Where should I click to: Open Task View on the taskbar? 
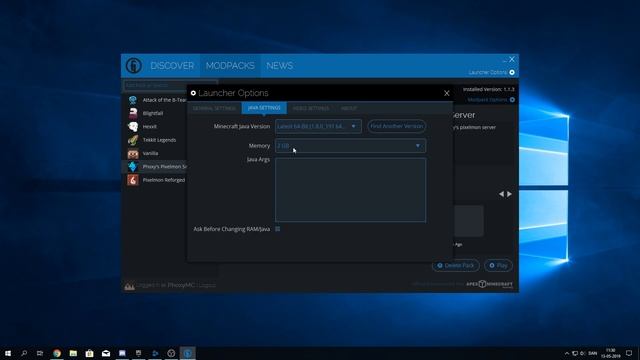click(40, 353)
